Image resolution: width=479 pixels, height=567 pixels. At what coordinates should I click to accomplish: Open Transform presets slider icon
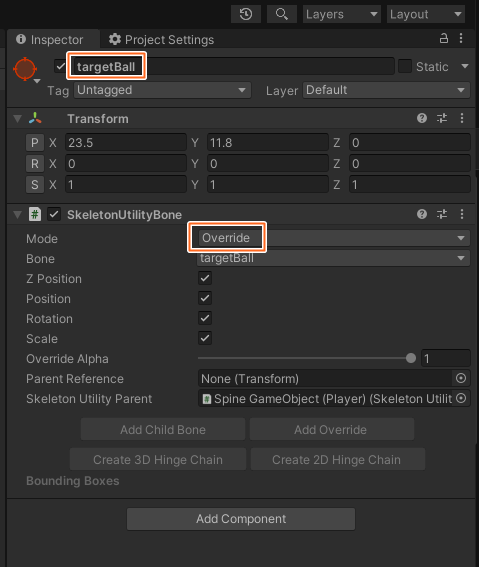coord(442,118)
